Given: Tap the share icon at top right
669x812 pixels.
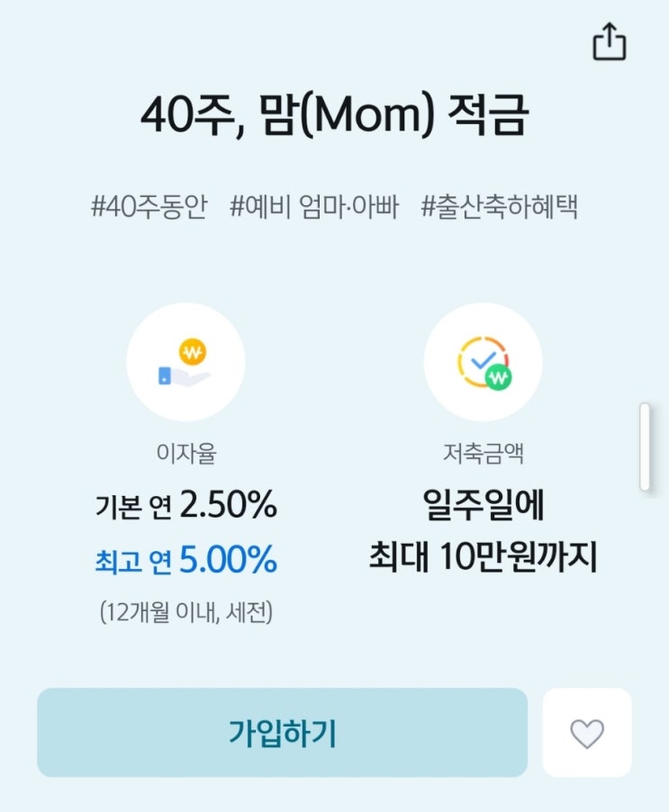Looking at the screenshot, I should click(x=609, y=42).
